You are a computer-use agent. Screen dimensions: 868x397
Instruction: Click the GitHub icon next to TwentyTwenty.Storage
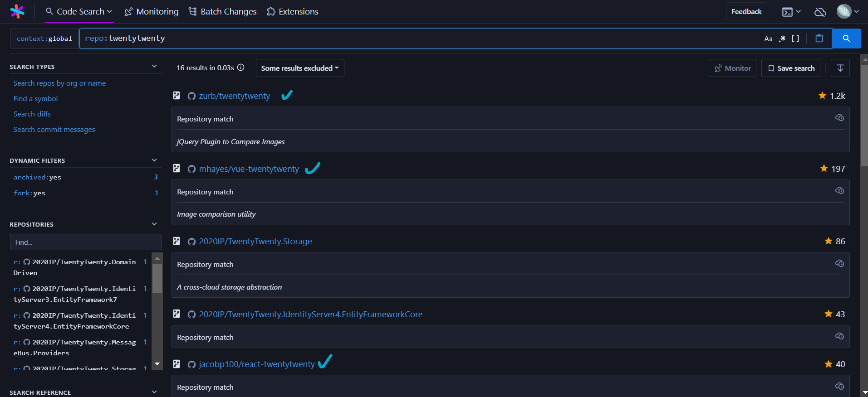(x=191, y=242)
